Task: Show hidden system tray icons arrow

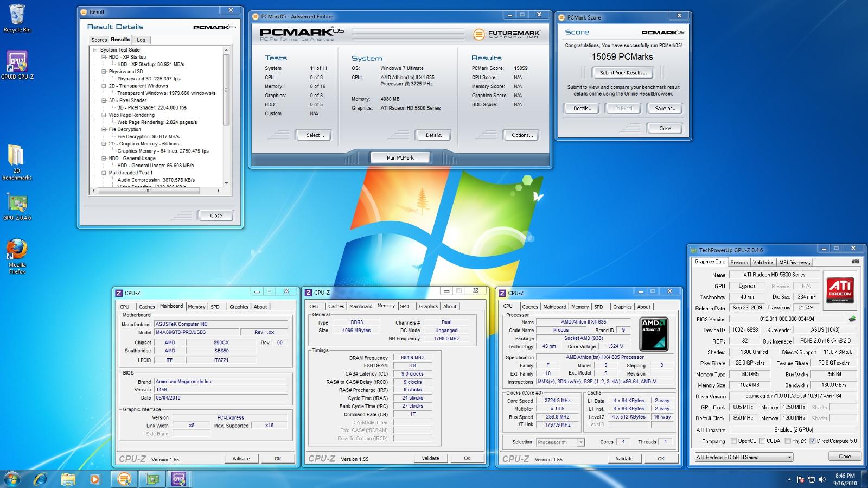Action: [x=789, y=479]
